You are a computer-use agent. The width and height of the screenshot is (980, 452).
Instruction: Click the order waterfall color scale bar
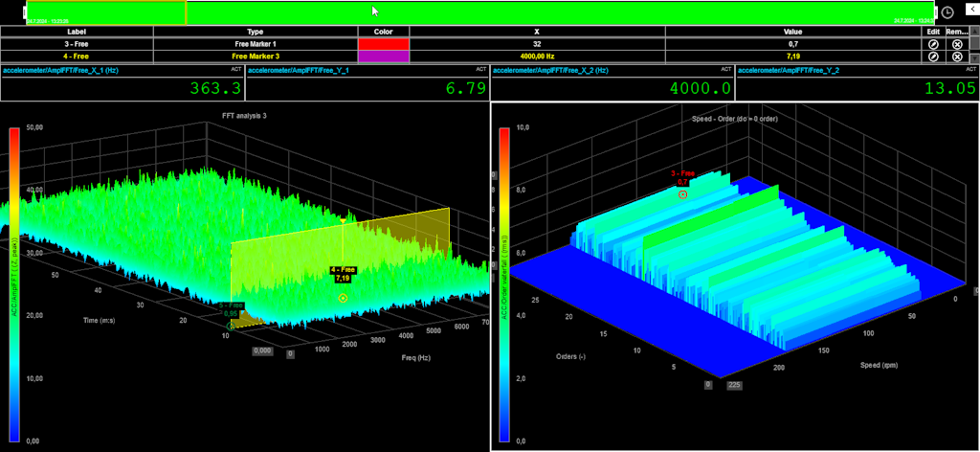pos(504,285)
